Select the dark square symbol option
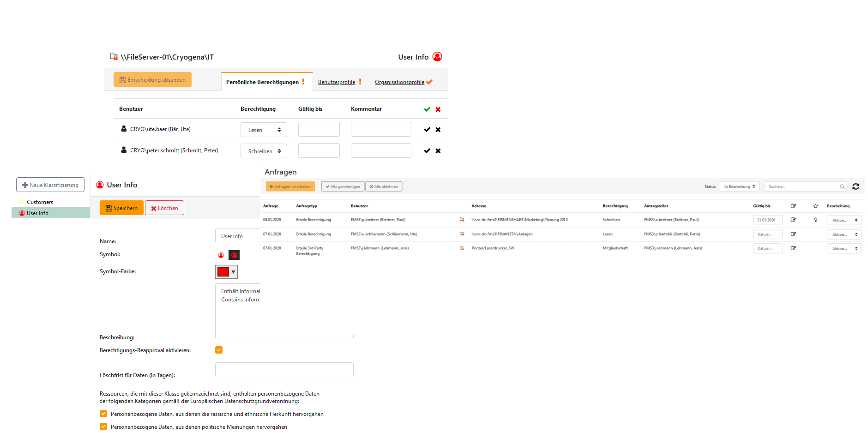This screenshot has height=433, width=868. coord(234,255)
